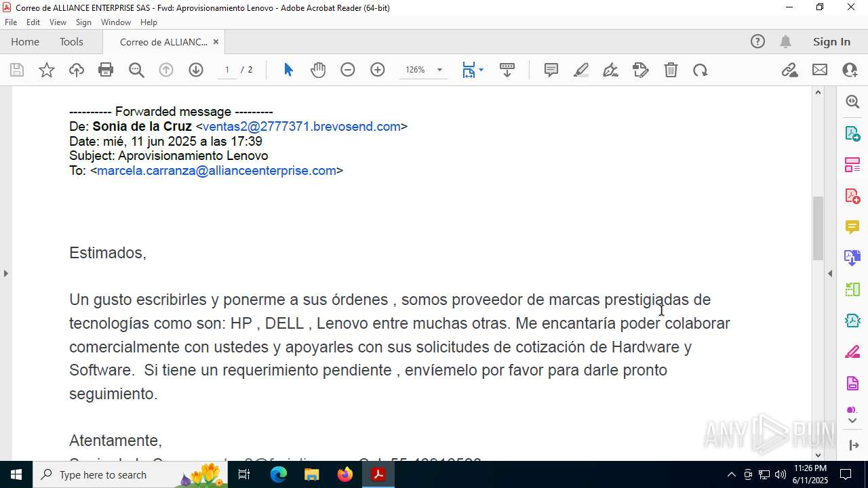The image size is (868, 488).
Task: Go to previous page arrow
Action: click(166, 70)
